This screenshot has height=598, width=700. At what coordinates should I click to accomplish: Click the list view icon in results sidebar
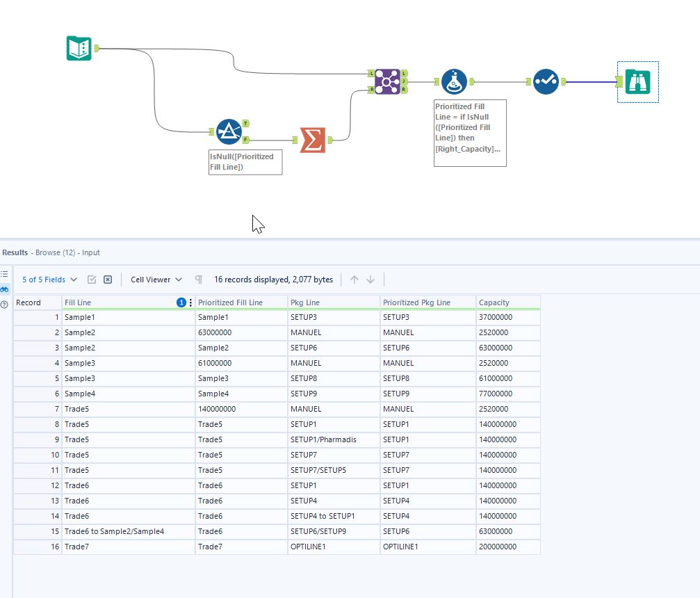(5, 273)
